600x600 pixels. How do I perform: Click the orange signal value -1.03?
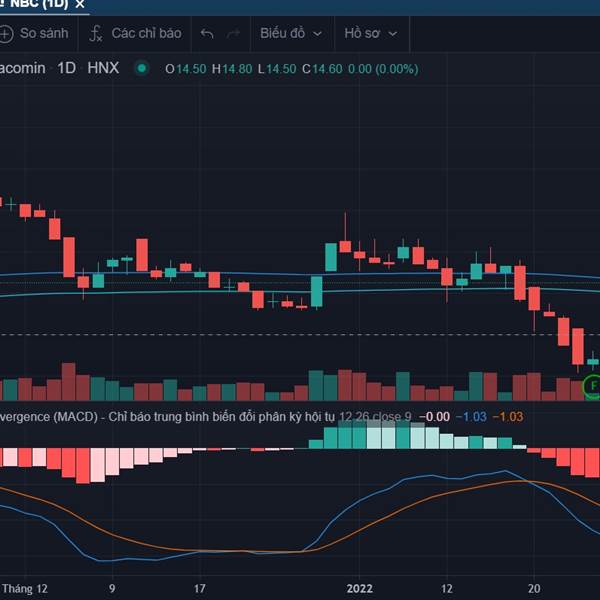(508, 417)
